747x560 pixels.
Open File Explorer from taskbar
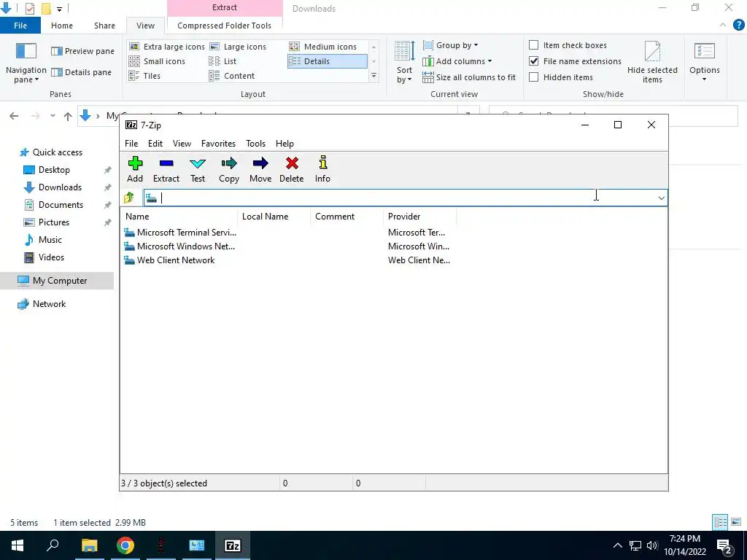click(x=90, y=545)
